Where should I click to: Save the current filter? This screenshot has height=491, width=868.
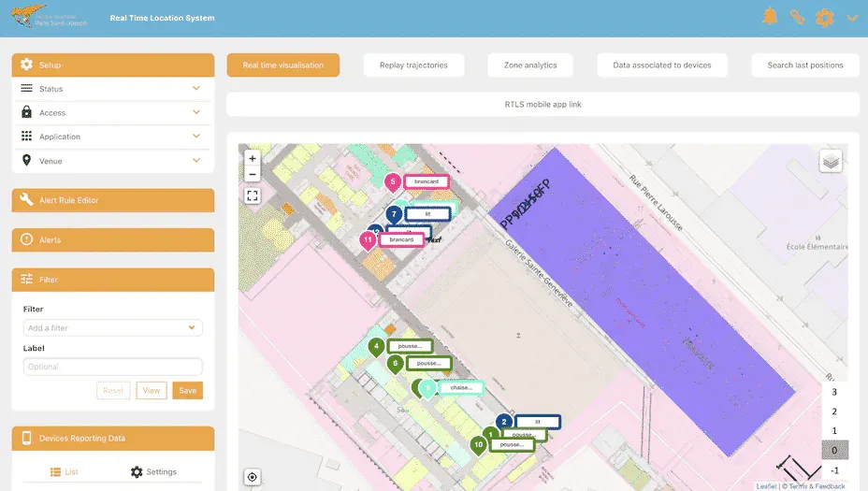pos(188,390)
